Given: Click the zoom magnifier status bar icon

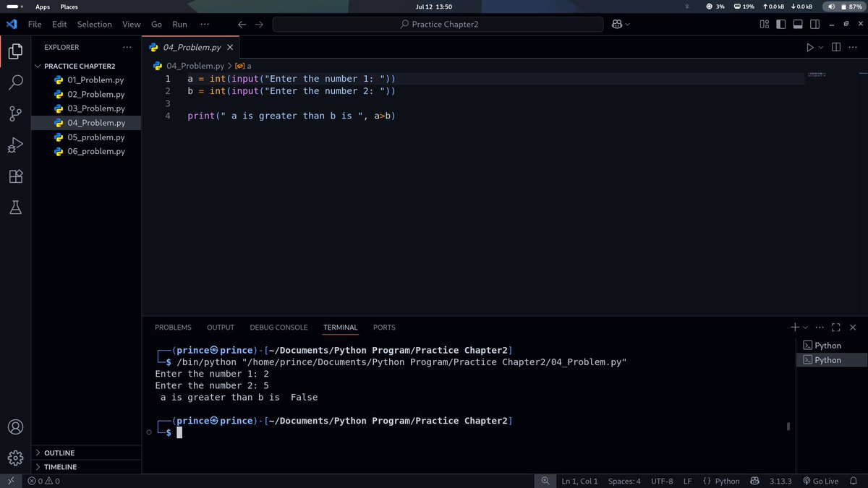Looking at the screenshot, I should 545,481.
